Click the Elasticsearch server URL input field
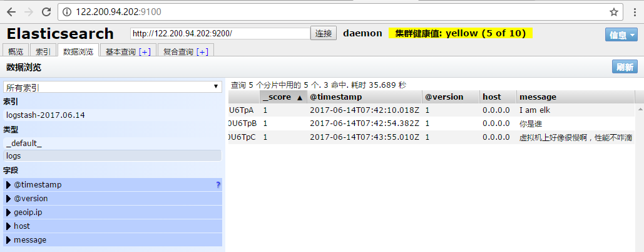The width and height of the screenshot is (644, 252). pyautogui.click(x=220, y=33)
